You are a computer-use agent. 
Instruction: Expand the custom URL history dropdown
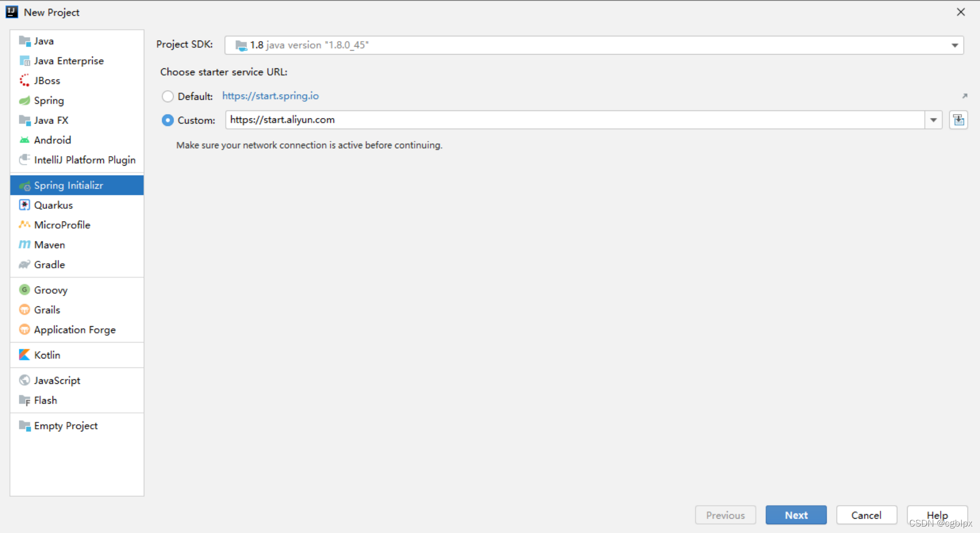click(933, 120)
